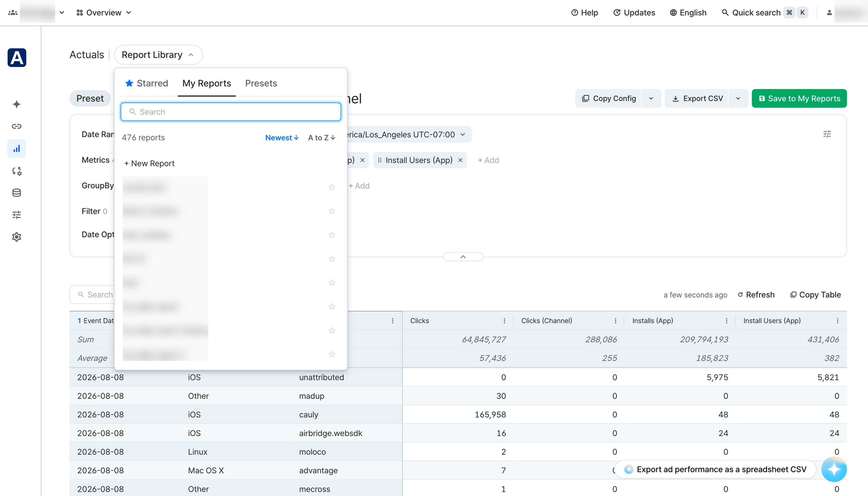Open the sparkle AI sidebar icon
The width and height of the screenshot is (868, 496).
(x=17, y=104)
